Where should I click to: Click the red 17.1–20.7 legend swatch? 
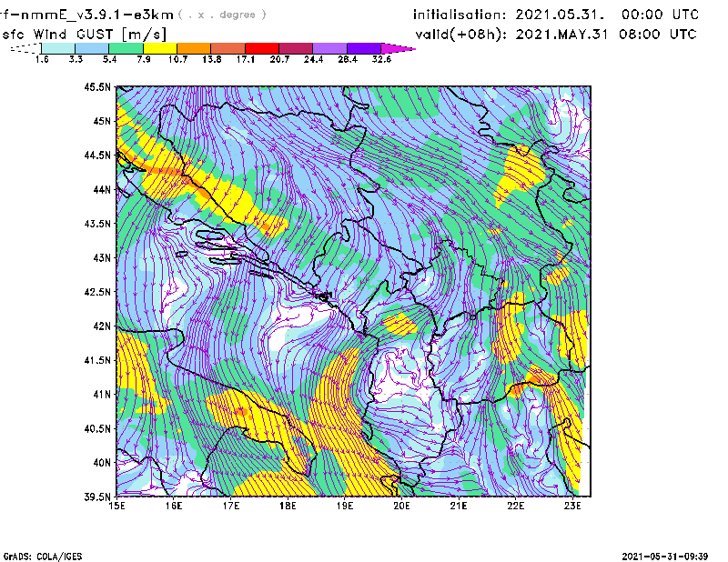pyautogui.click(x=262, y=48)
